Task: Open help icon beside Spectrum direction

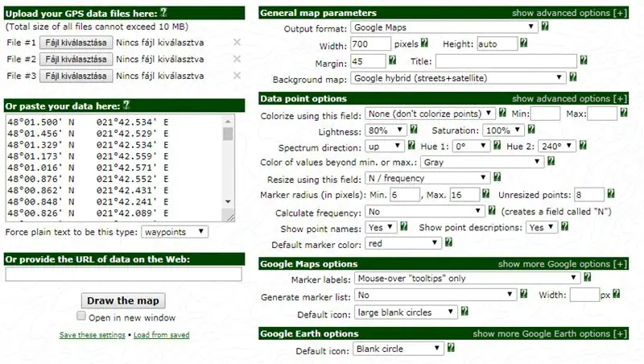Action: pos(411,145)
